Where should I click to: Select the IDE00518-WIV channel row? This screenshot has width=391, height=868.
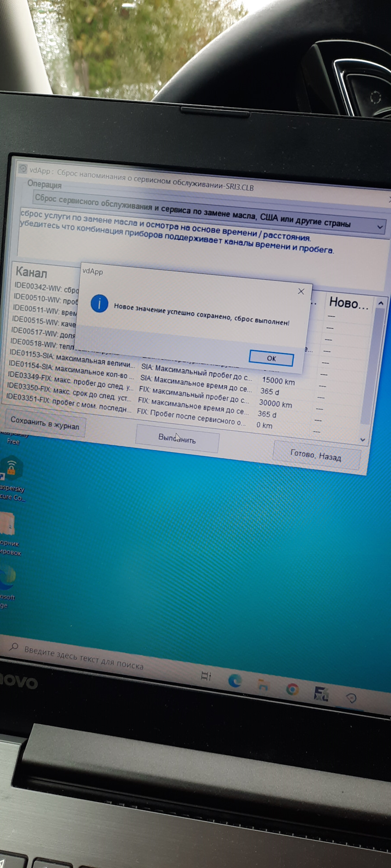click(x=42, y=343)
